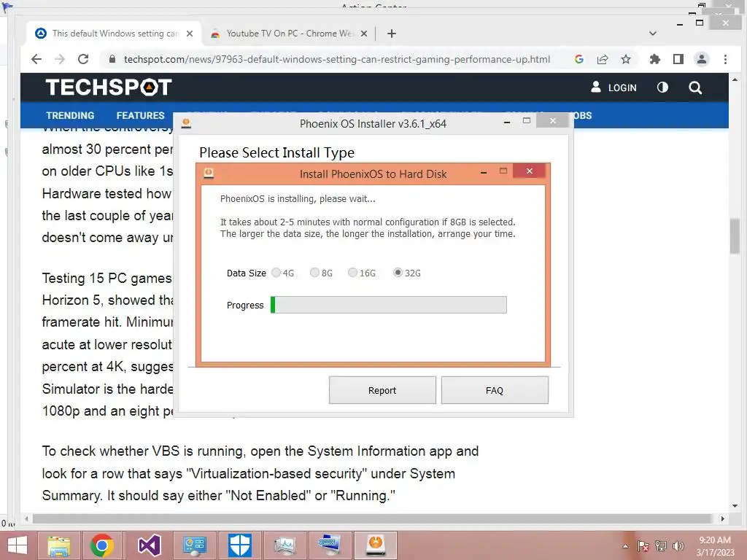Close the Youtube TV On PC tab
The width and height of the screenshot is (747, 560).
click(363, 34)
